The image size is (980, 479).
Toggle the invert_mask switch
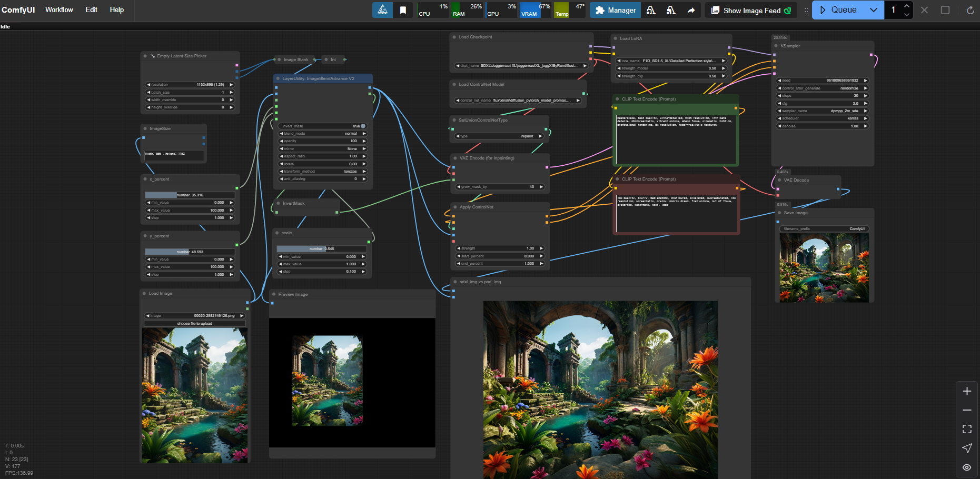point(362,126)
